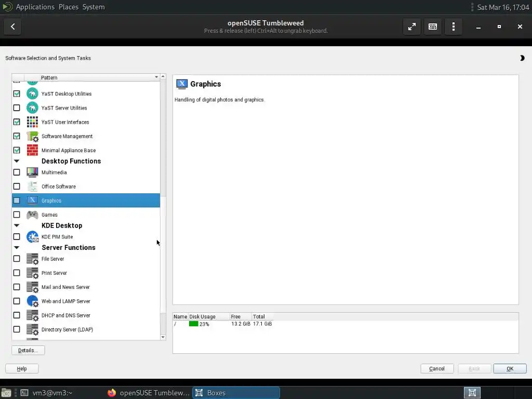This screenshot has width=532, height=399.
Task: Select the Web and LAMP Server row
Action: 86,301
